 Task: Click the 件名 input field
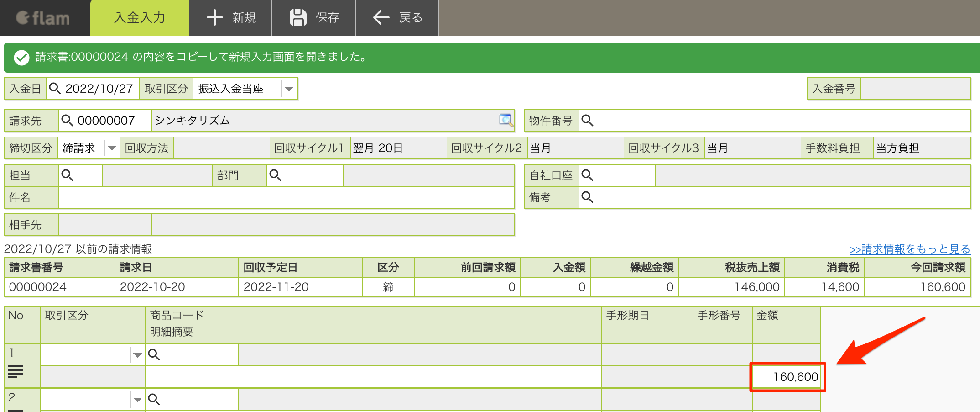click(x=287, y=197)
